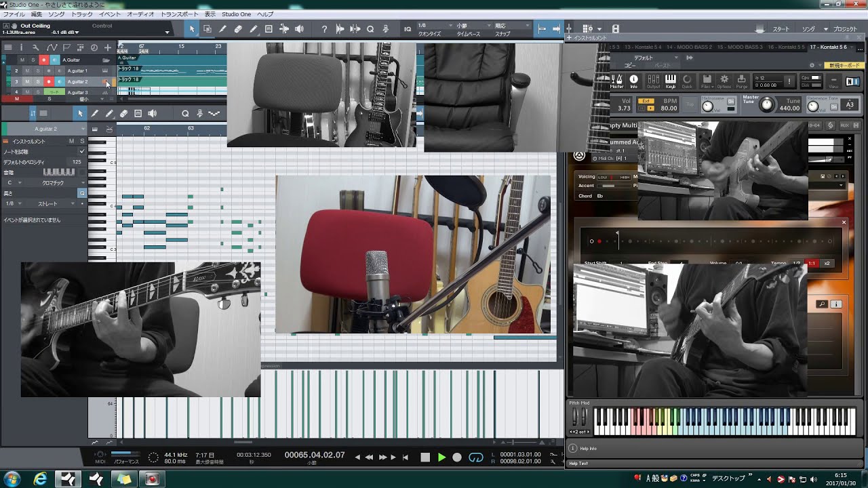This screenshot has height=488, width=868.
Task: Adjust the Kontakt metronome Vol knob
Action: coord(708,106)
